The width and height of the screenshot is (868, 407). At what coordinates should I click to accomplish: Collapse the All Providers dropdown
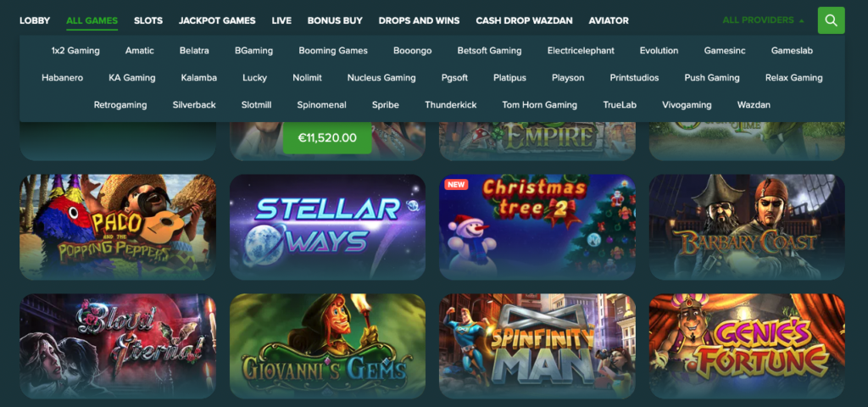coord(764,20)
